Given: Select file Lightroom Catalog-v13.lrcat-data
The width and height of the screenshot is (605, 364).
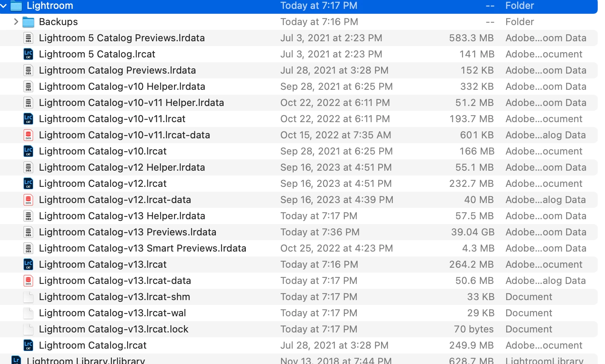Looking at the screenshot, I should coord(115,281).
